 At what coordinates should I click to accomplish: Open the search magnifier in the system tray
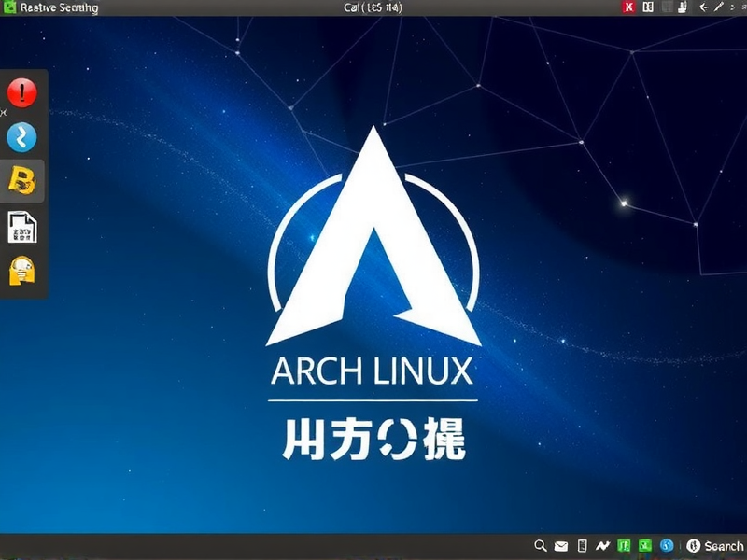(x=542, y=545)
